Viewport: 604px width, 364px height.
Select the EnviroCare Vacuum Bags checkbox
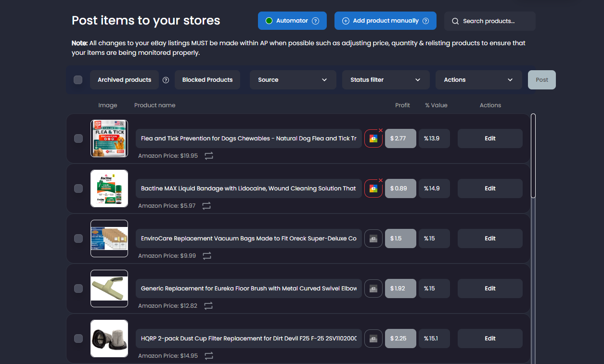(x=78, y=238)
